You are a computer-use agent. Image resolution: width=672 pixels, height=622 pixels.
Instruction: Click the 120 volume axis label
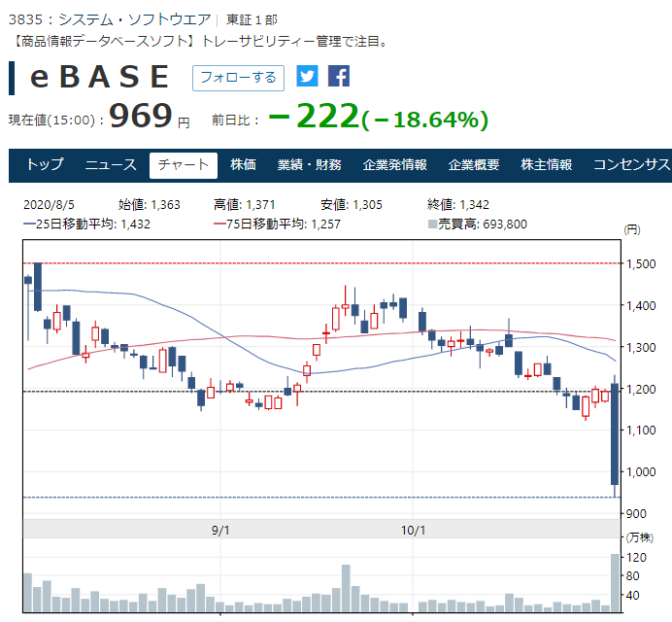tap(636, 557)
